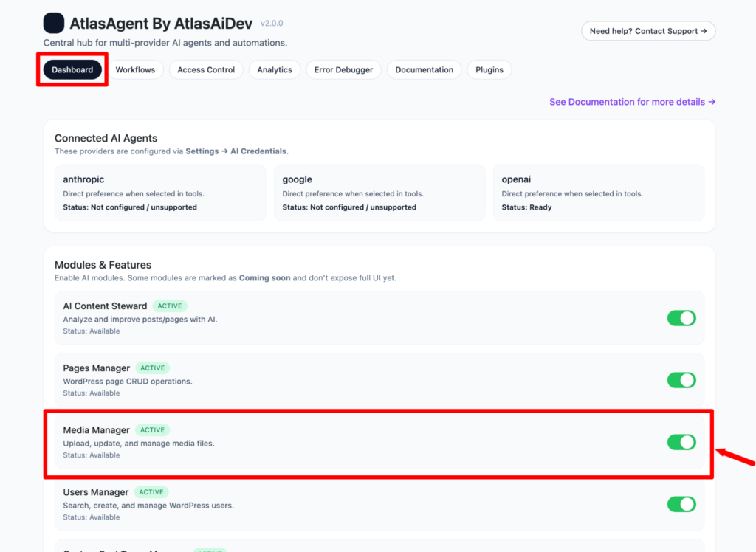Image resolution: width=756 pixels, height=552 pixels.
Task: Open the Plugins tab
Action: (489, 69)
